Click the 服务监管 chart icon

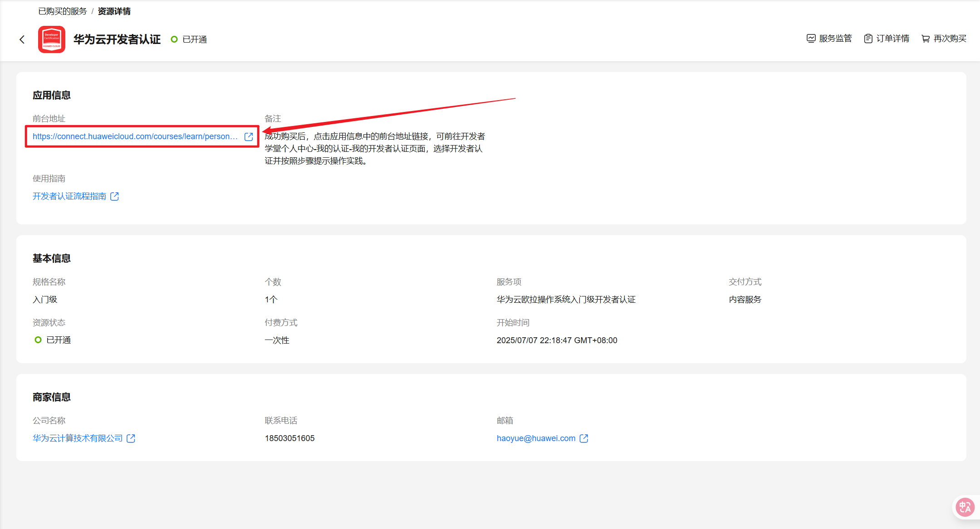811,39
